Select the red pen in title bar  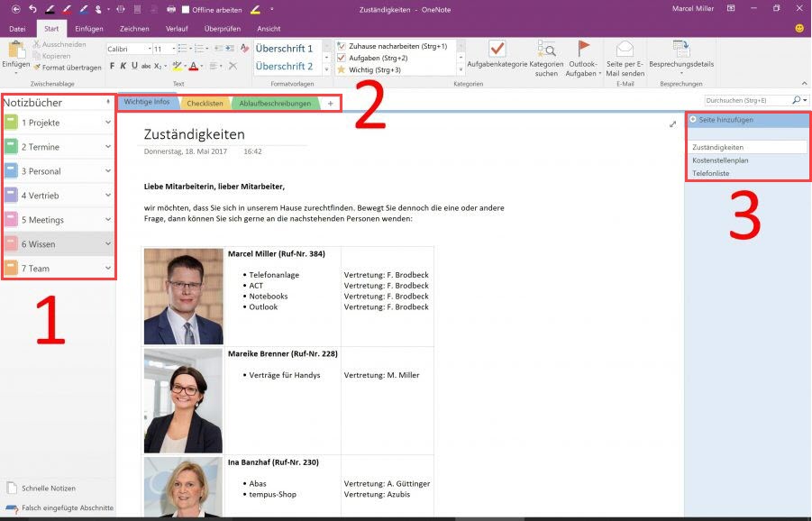tap(67, 9)
